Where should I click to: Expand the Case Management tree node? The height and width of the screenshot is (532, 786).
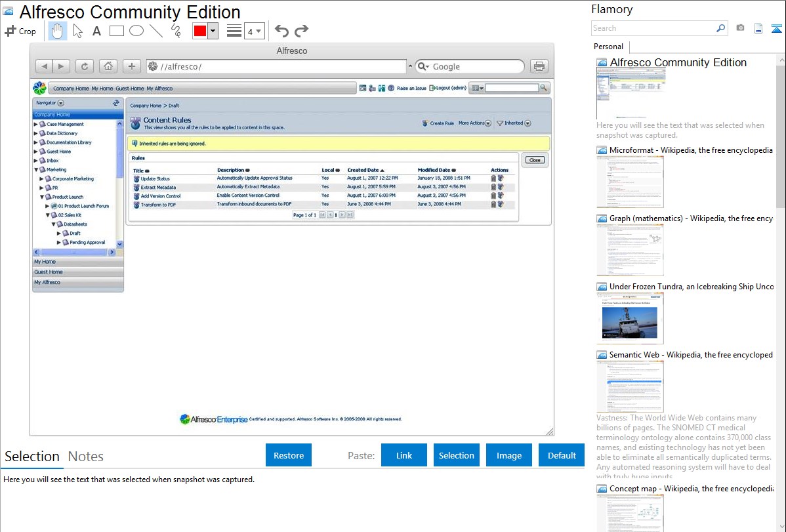(x=35, y=124)
